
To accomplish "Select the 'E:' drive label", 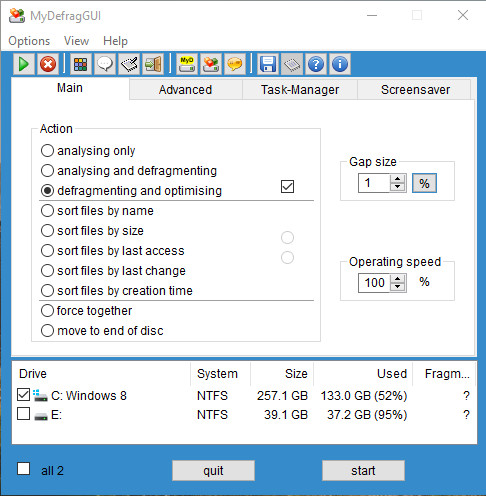I will 56,415.
